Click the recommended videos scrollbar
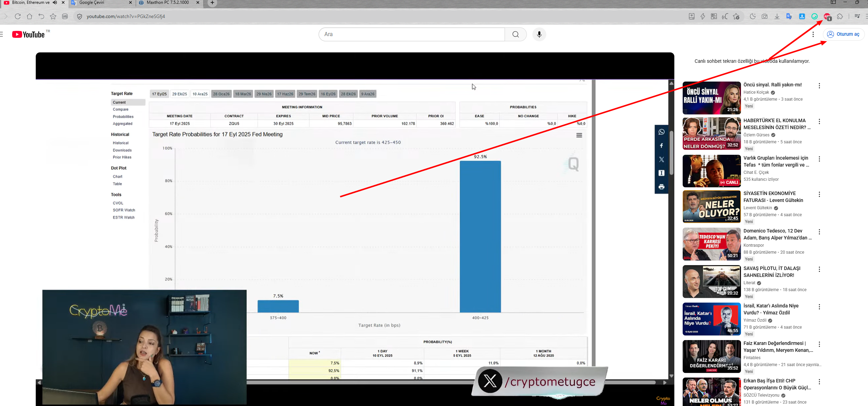Screen dimensions: 868x406 [x=671, y=153]
